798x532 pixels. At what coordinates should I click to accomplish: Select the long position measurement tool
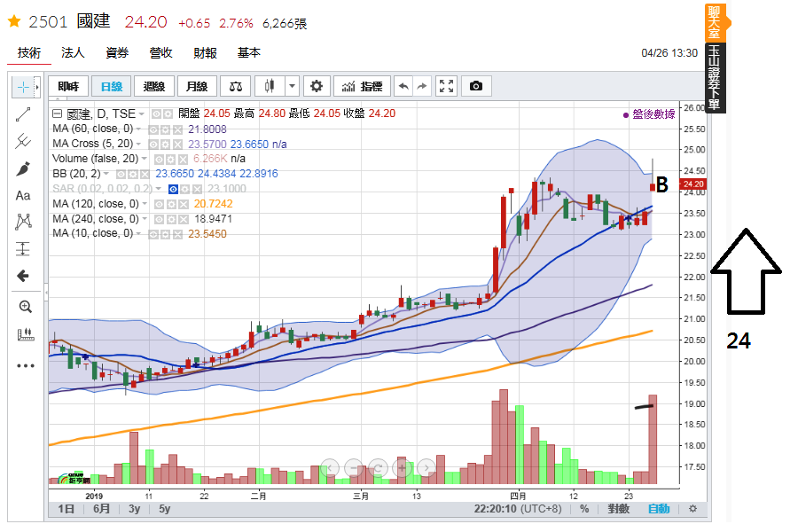click(23, 248)
